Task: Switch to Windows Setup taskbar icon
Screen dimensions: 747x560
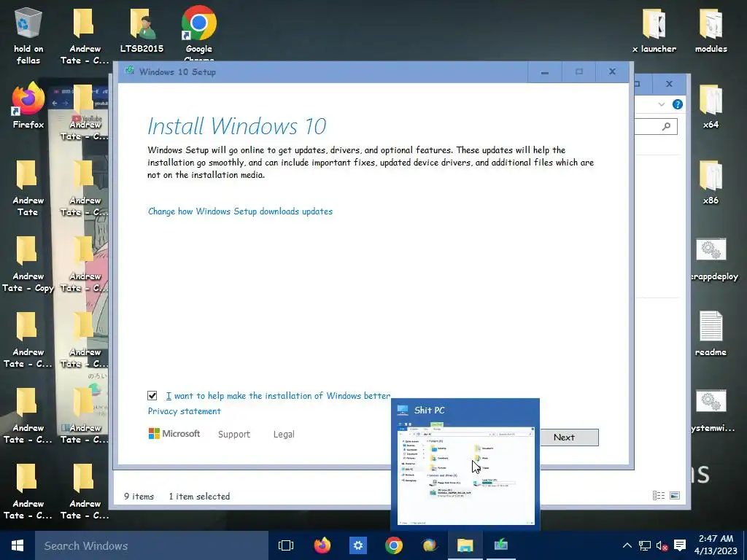Action: click(x=500, y=545)
